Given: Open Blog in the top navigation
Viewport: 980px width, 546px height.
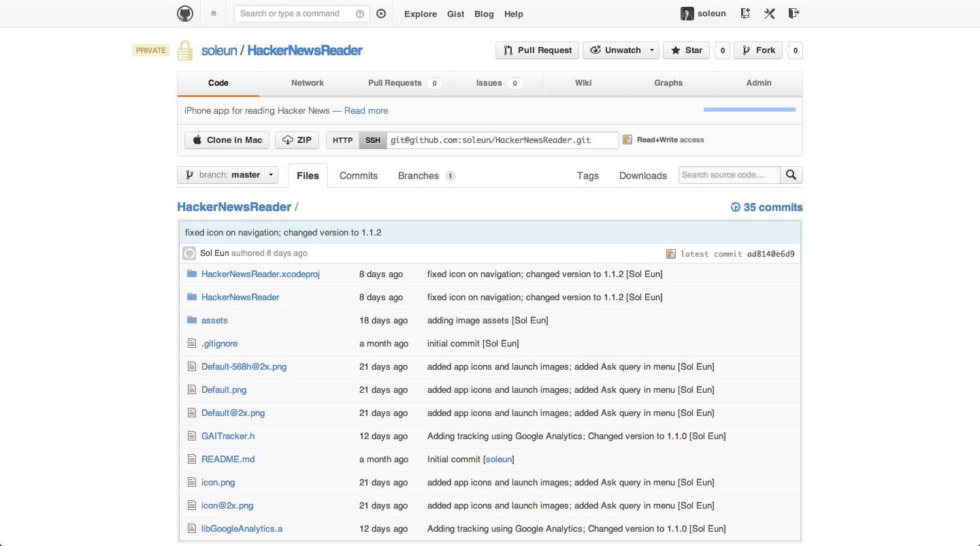Looking at the screenshot, I should click(x=484, y=14).
